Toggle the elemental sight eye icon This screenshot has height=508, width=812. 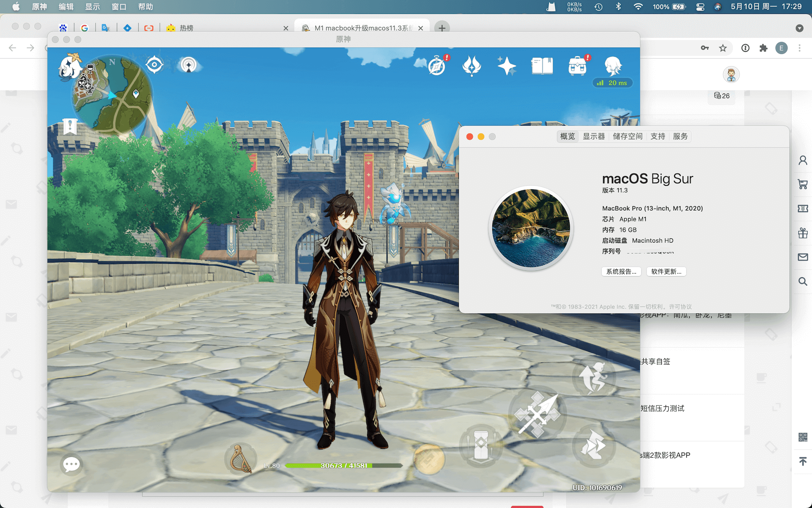click(x=154, y=65)
